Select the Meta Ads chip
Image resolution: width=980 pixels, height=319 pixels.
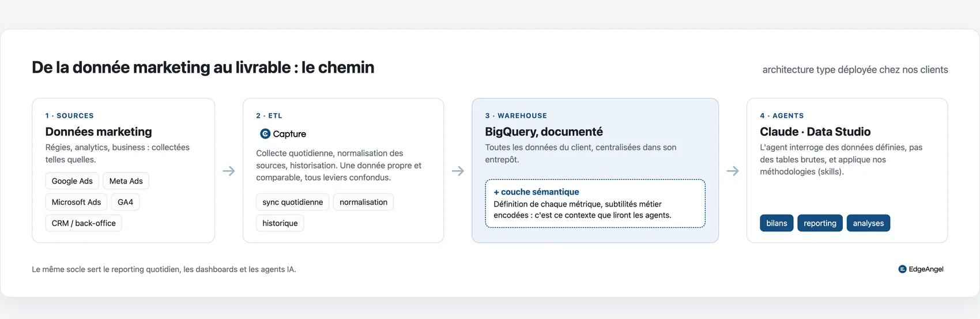click(126, 181)
